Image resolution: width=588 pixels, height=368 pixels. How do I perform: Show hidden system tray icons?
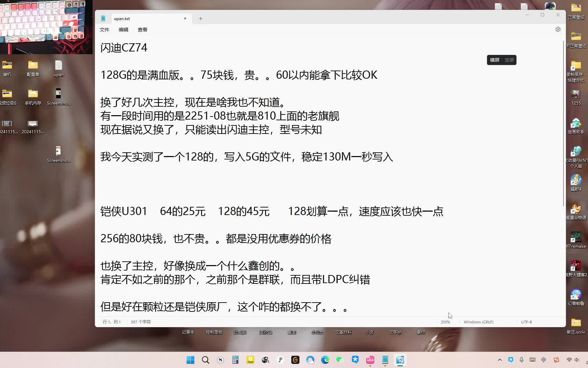[500, 360]
